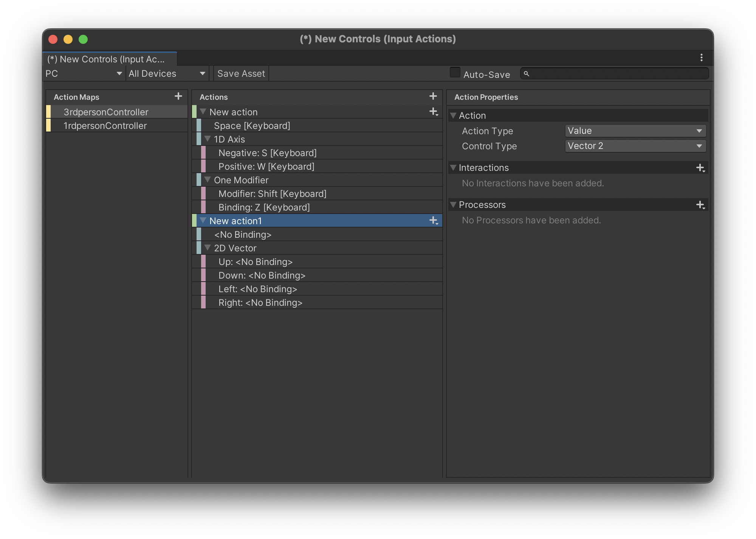This screenshot has height=539, width=756.
Task: Collapse the 2D Vector composite
Action: [208, 248]
